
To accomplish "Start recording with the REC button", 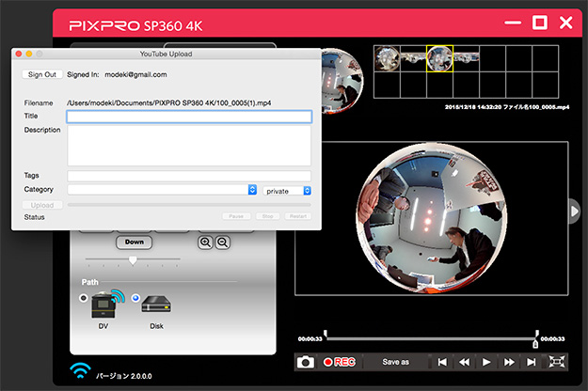I will (x=340, y=362).
